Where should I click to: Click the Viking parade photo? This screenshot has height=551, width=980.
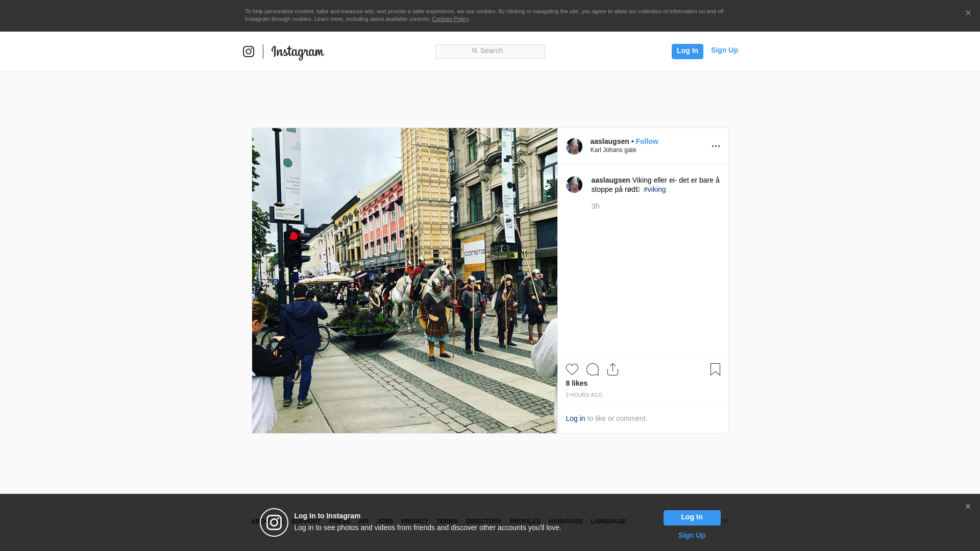pos(404,281)
